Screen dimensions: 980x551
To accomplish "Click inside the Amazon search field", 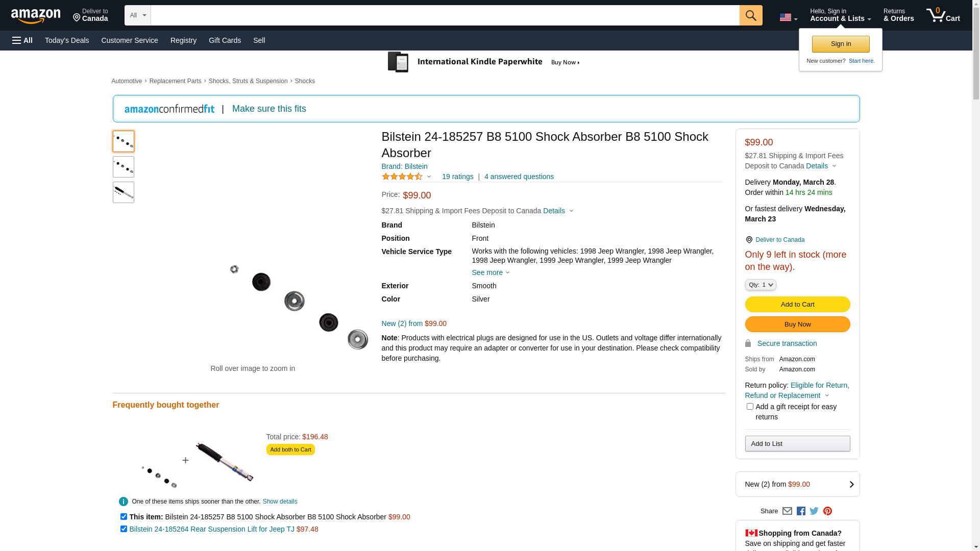I will click(x=445, y=15).
